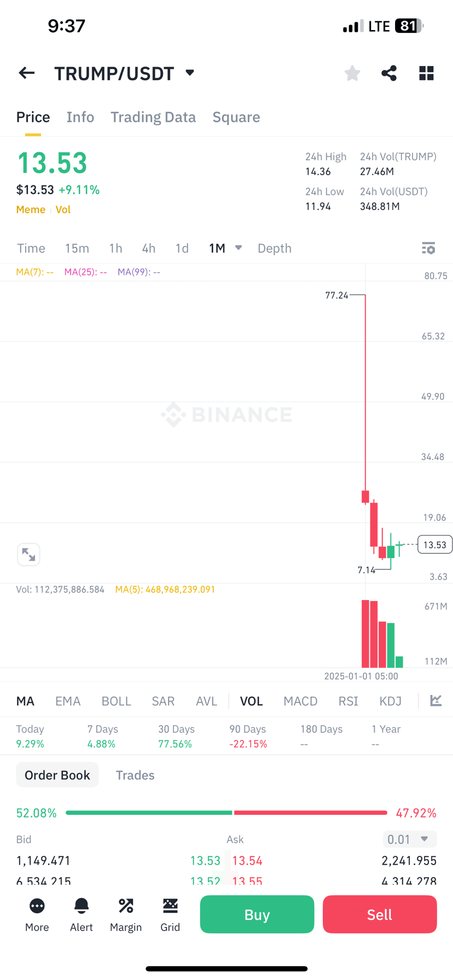Viewport: 453px width, 980px height.
Task: Open the 0.01 price precision dropdown
Action: click(x=409, y=839)
